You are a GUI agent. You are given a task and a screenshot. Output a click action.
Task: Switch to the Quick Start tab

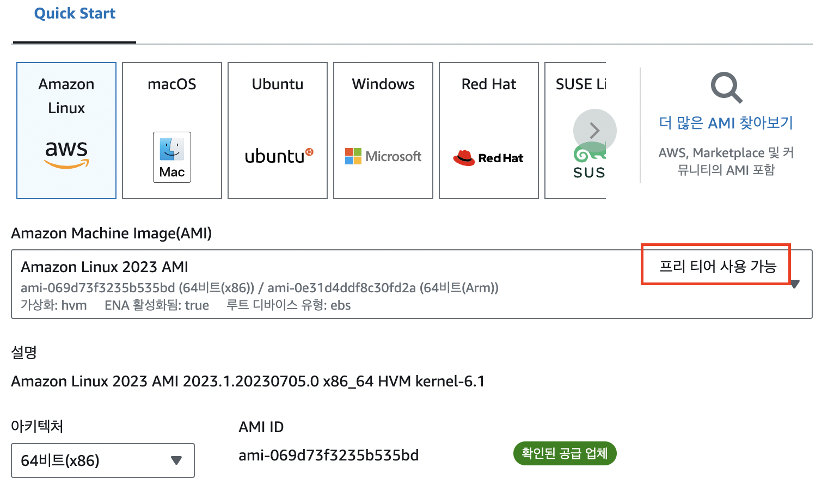[75, 14]
